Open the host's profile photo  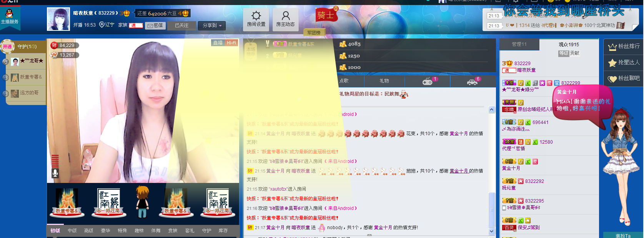coord(58,19)
